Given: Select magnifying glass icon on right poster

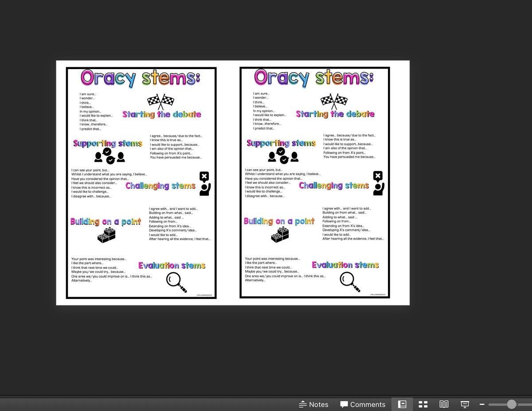Looking at the screenshot, I should 350,282.
